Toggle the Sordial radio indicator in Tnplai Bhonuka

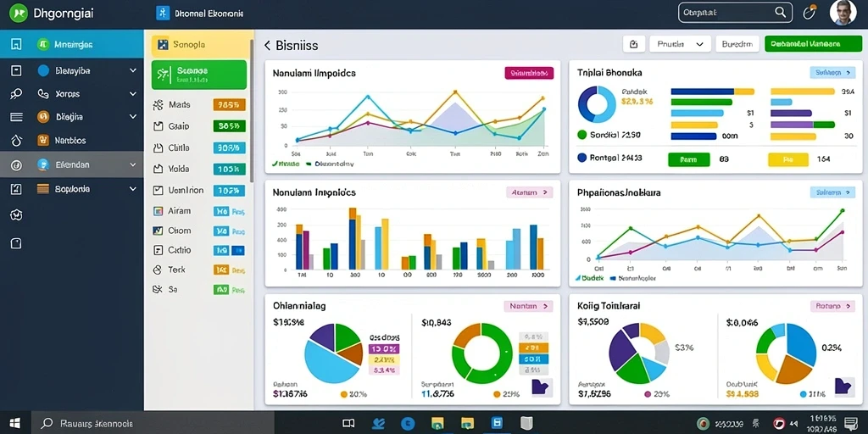click(581, 135)
